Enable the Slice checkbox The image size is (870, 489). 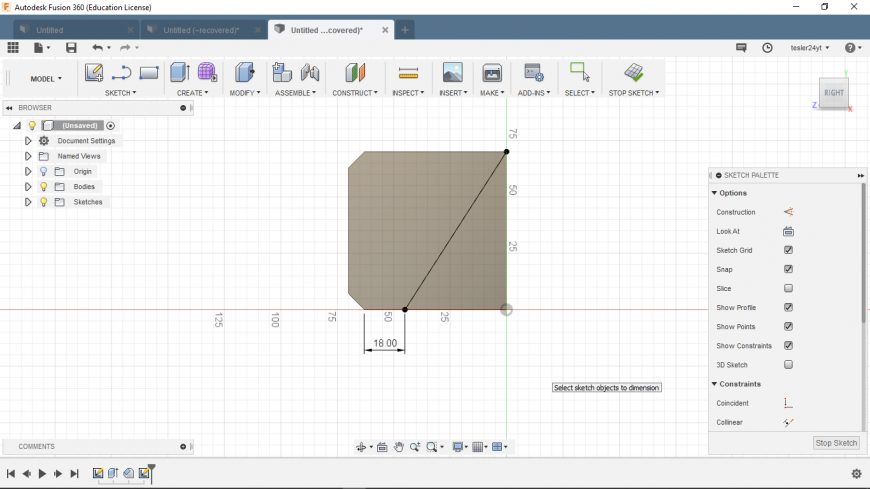click(x=788, y=288)
